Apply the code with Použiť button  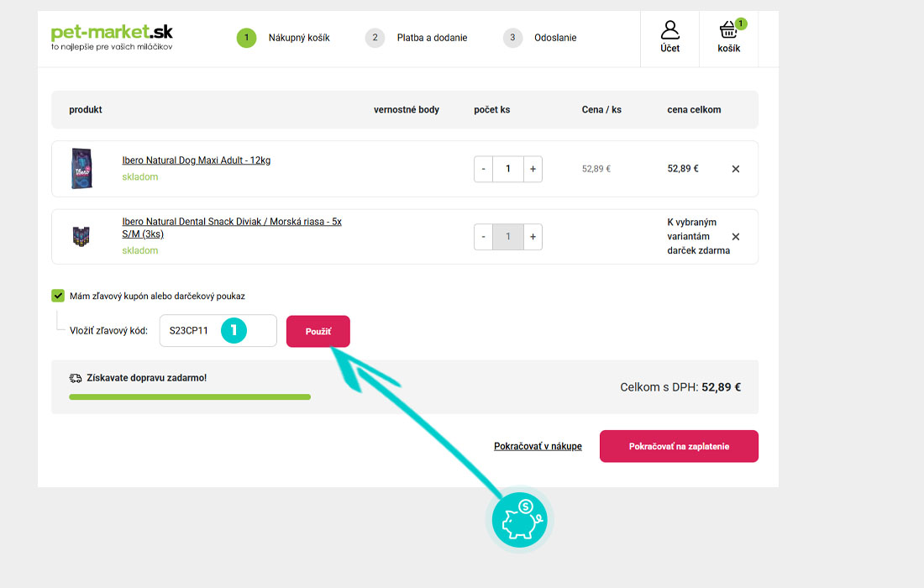pyautogui.click(x=318, y=331)
